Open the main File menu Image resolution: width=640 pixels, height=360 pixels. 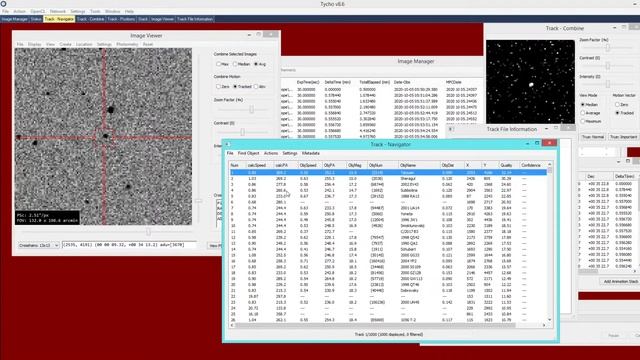(x=5, y=11)
